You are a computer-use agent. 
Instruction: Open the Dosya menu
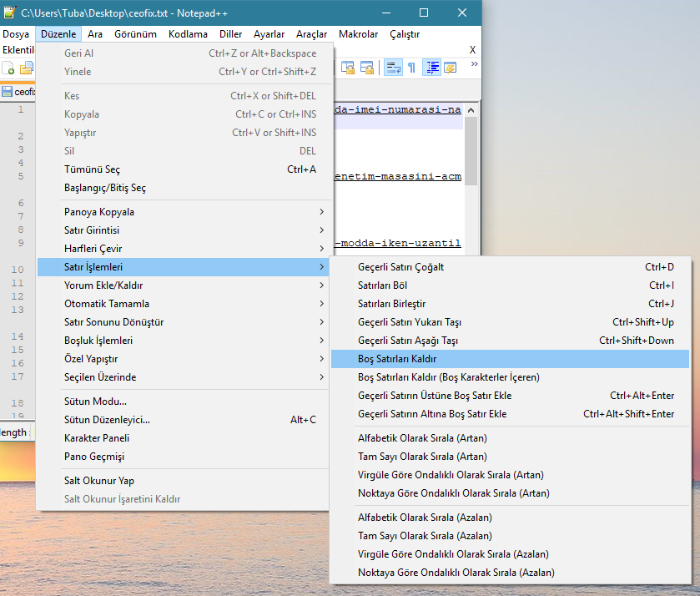(16, 34)
